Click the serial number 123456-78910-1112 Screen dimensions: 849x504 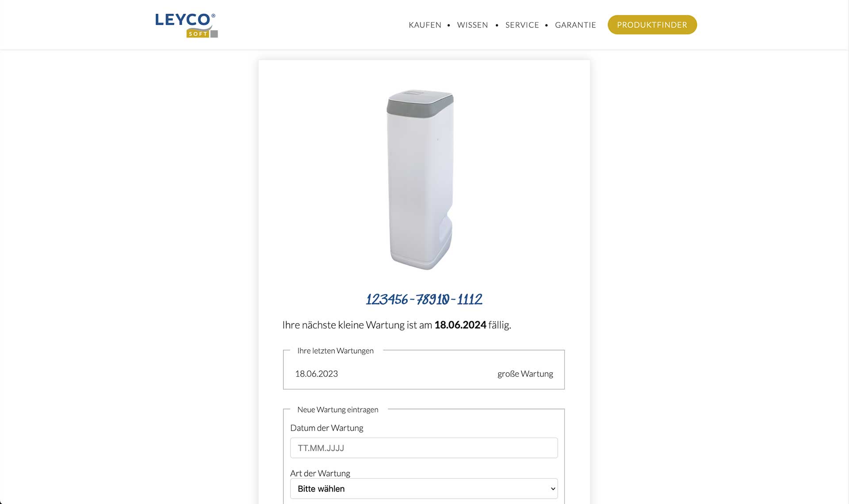point(424,299)
